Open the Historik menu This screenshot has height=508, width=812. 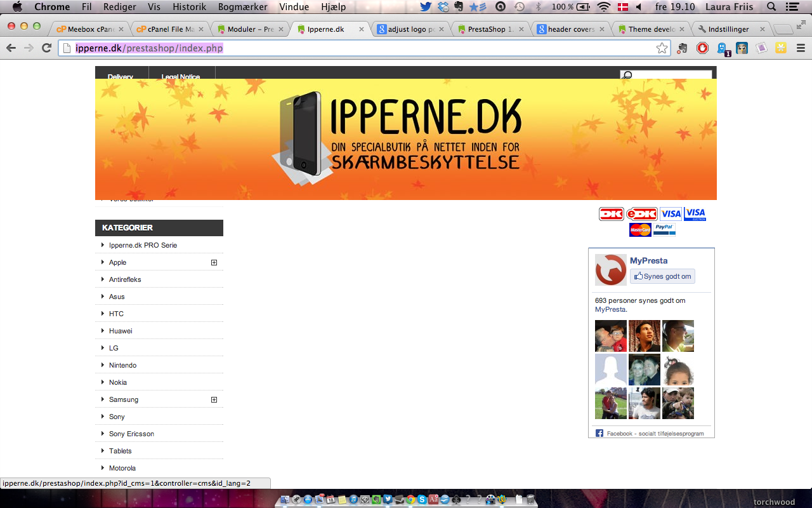(190, 7)
